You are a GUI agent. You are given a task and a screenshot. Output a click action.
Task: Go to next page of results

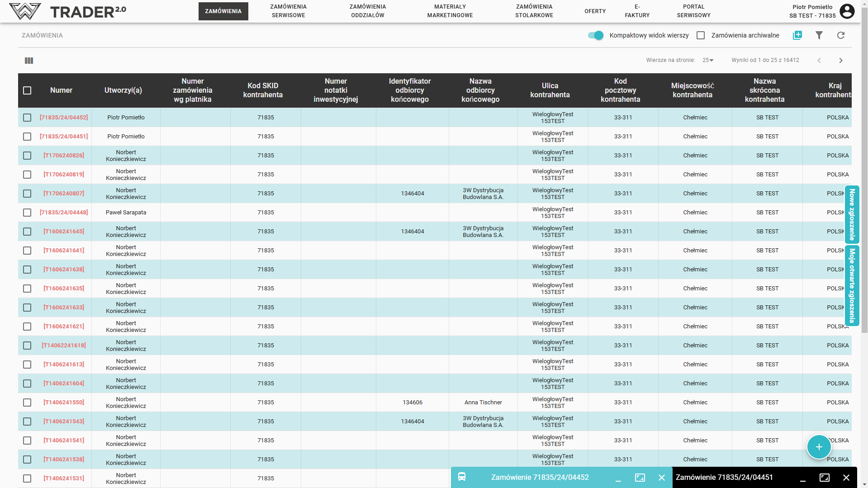click(840, 61)
